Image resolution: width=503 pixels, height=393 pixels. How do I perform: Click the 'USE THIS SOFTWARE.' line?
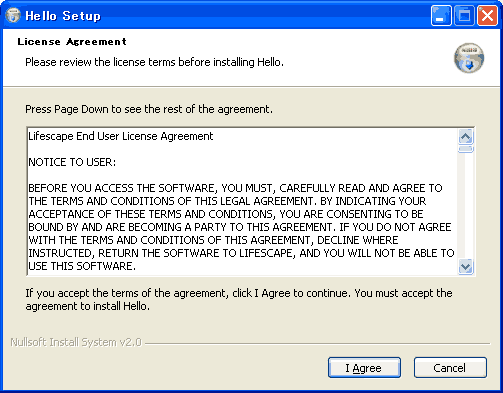point(82,266)
